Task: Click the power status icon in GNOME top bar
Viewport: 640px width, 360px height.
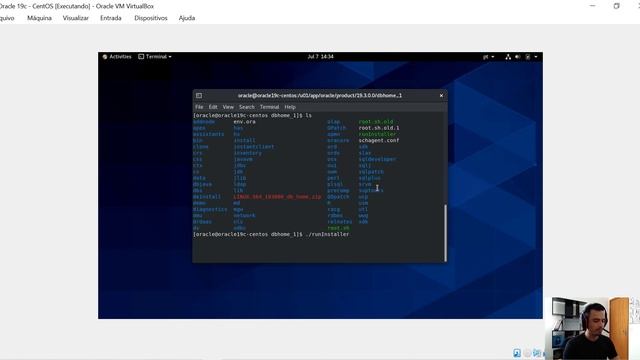Action: pos(528,57)
